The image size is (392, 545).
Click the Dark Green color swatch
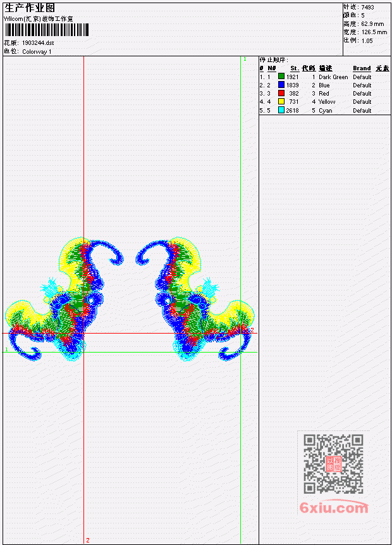[281, 76]
